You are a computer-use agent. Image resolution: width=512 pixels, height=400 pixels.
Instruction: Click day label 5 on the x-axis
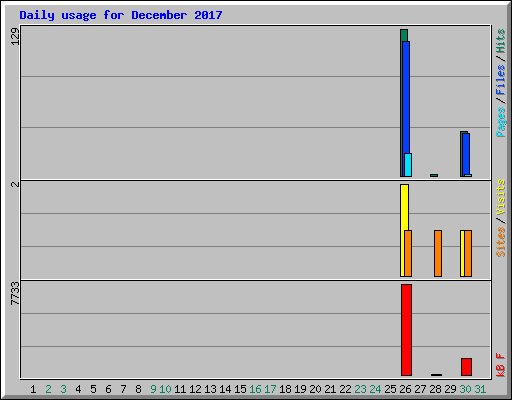coord(93,389)
